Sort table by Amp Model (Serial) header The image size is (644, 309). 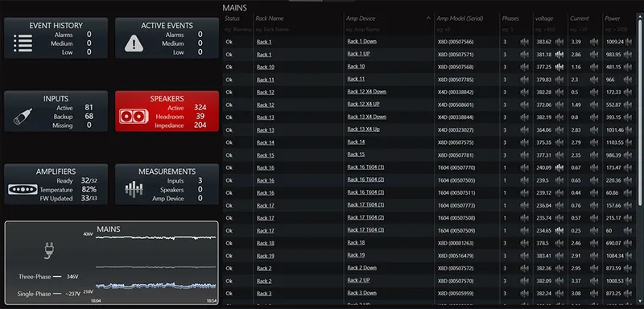(x=460, y=19)
